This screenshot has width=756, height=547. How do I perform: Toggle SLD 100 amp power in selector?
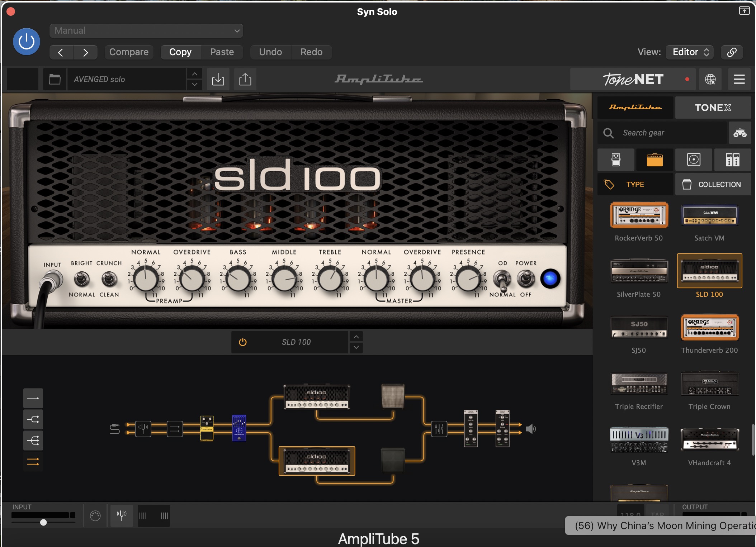point(243,342)
